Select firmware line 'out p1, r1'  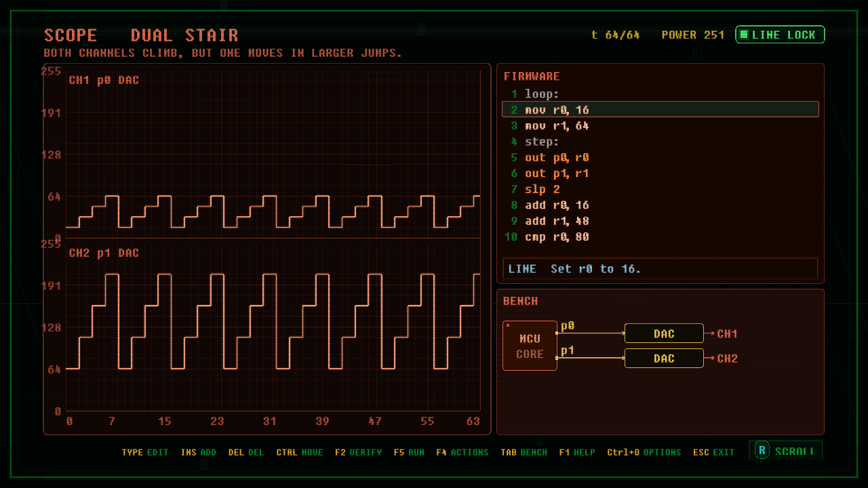click(660, 174)
